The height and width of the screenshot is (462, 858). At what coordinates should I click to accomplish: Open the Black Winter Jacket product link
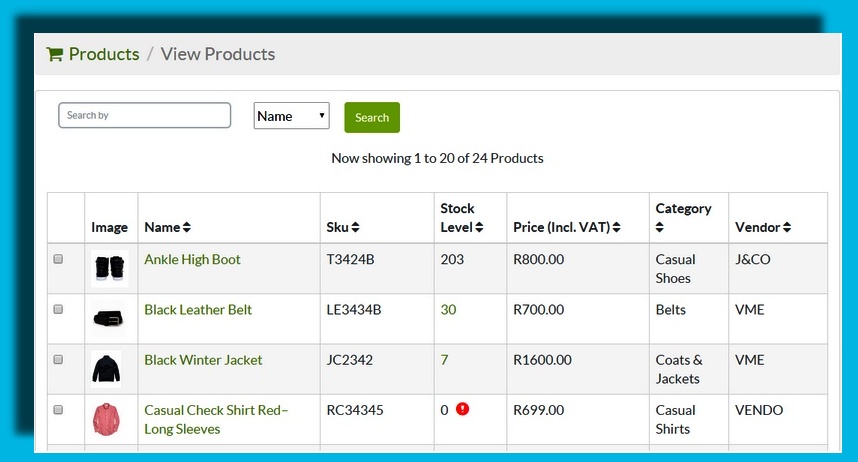pos(203,359)
